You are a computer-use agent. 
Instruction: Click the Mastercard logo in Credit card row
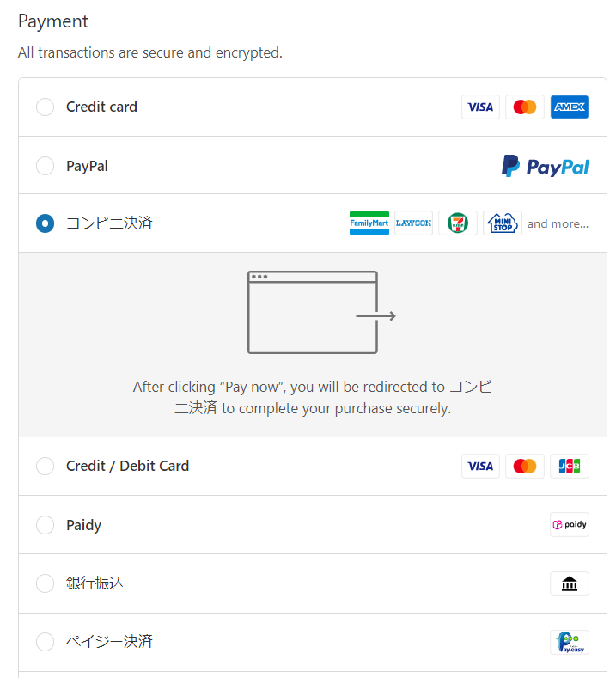click(x=524, y=107)
